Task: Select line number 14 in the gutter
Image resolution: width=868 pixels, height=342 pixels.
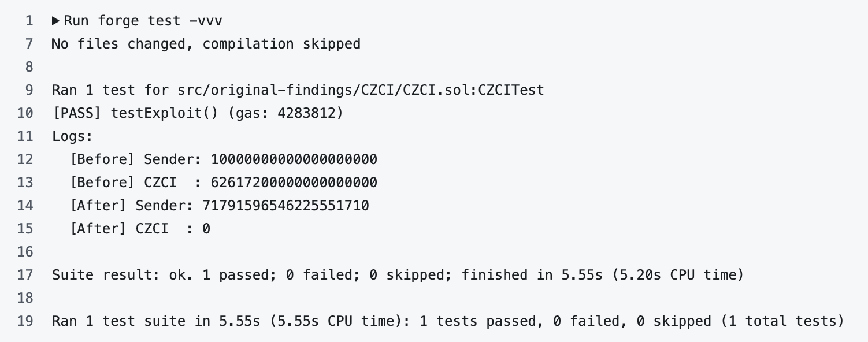Action: coord(25,206)
